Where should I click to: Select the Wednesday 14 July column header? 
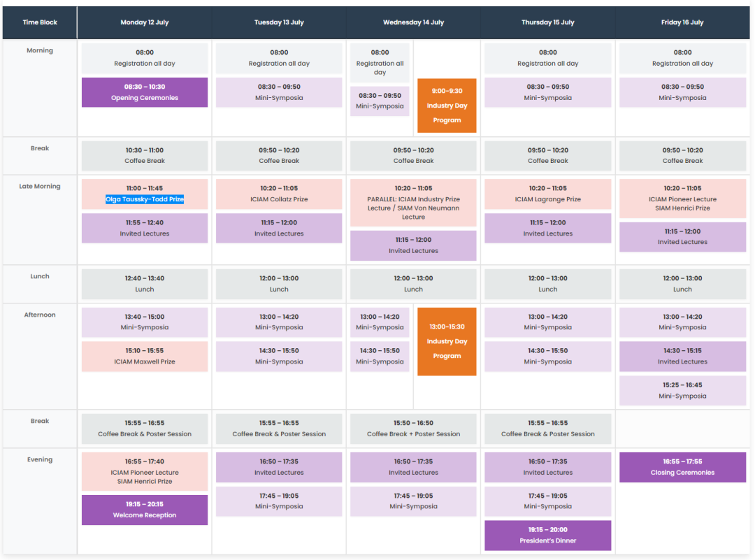(x=413, y=22)
